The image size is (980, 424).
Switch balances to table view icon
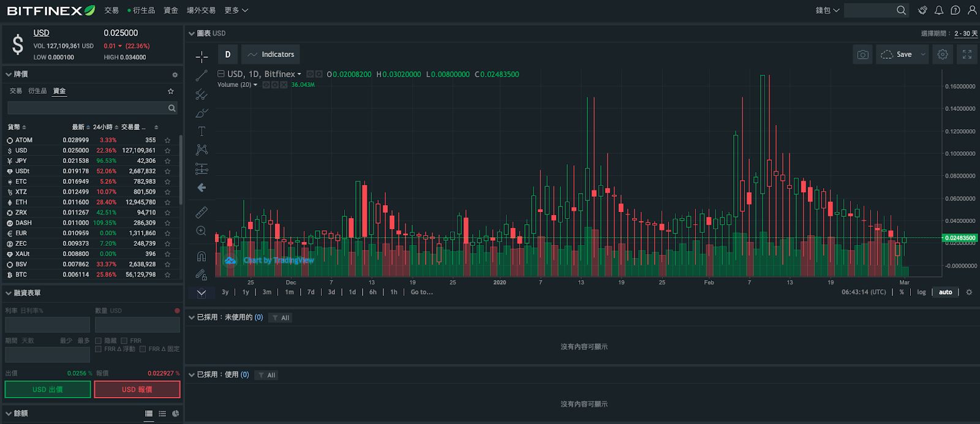pos(149,414)
